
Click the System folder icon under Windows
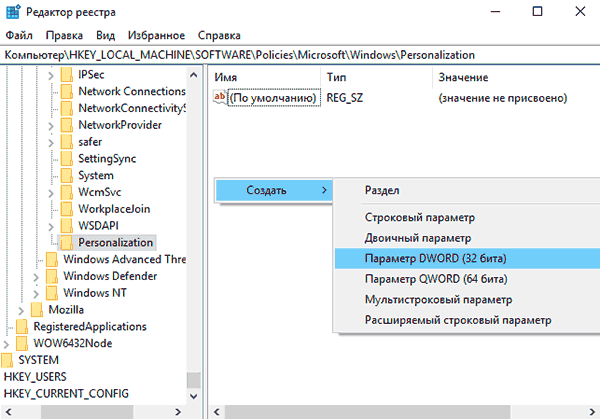point(67,176)
